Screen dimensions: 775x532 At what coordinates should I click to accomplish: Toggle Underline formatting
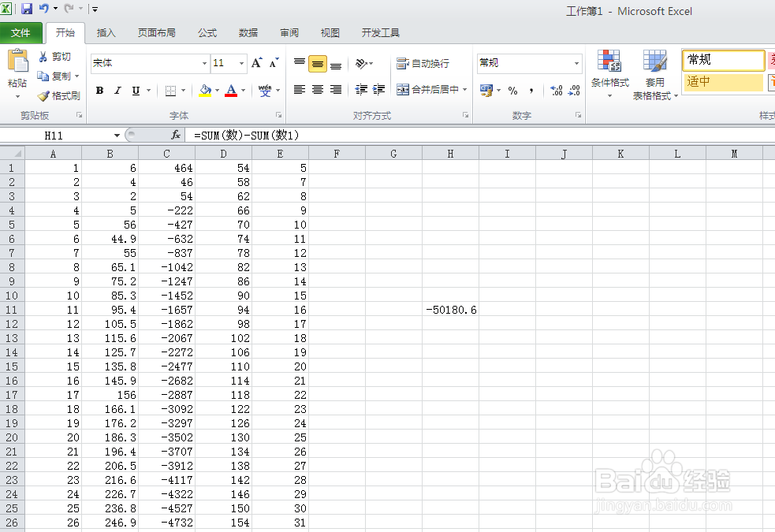point(136,91)
